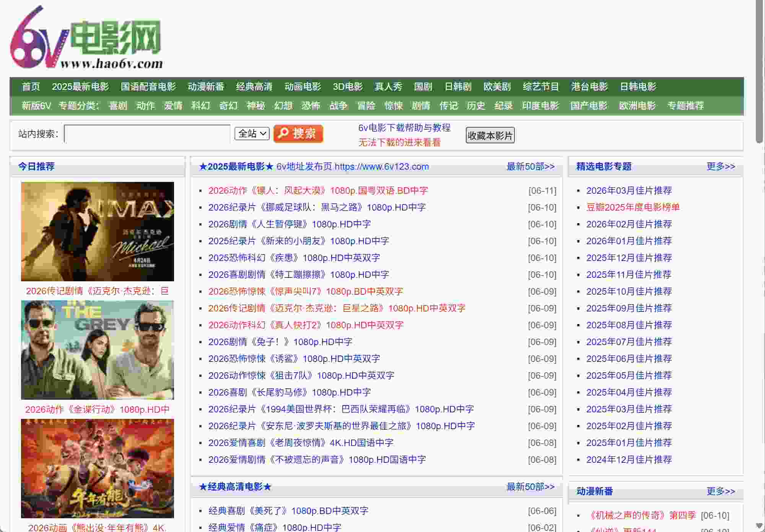
Task: Open 2026年03月佳片推荐 topic
Action: click(x=629, y=190)
